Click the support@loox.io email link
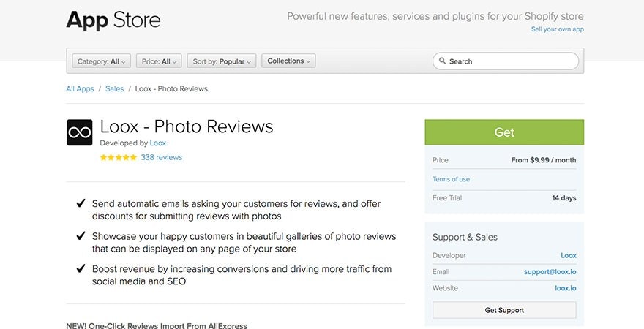This screenshot has height=329, width=644. (550, 272)
